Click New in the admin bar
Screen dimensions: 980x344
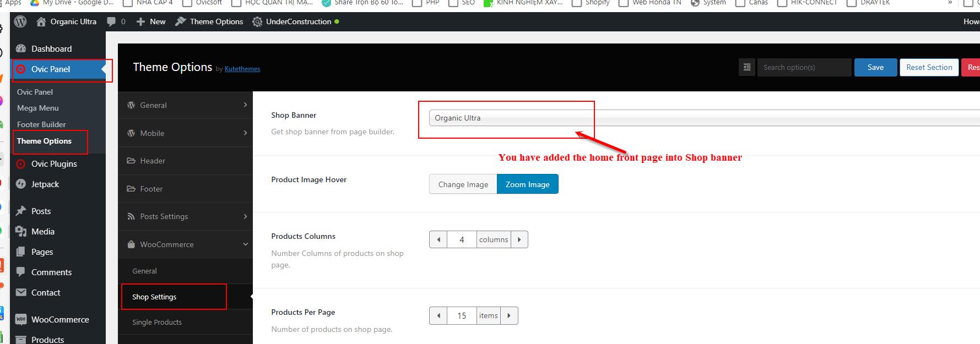pos(158,21)
